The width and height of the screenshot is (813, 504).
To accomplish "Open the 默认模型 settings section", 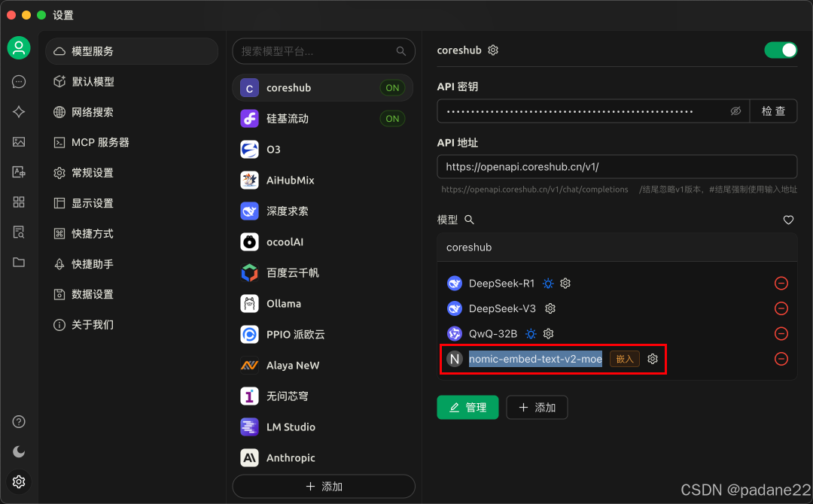I will [x=132, y=82].
